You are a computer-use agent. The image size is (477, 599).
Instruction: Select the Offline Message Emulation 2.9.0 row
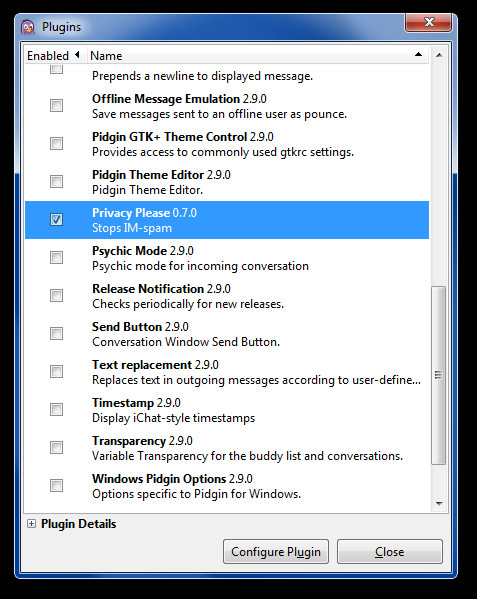tap(227, 106)
